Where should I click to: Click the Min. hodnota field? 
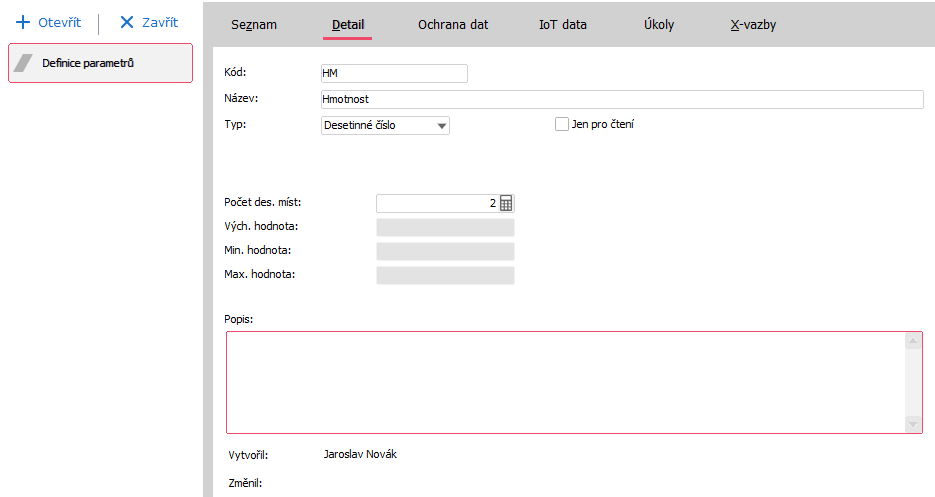coord(445,251)
